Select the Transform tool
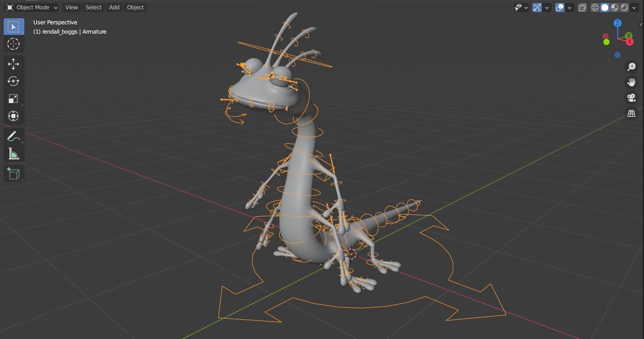This screenshot has height=339, width=644. [x=13, y=116]
